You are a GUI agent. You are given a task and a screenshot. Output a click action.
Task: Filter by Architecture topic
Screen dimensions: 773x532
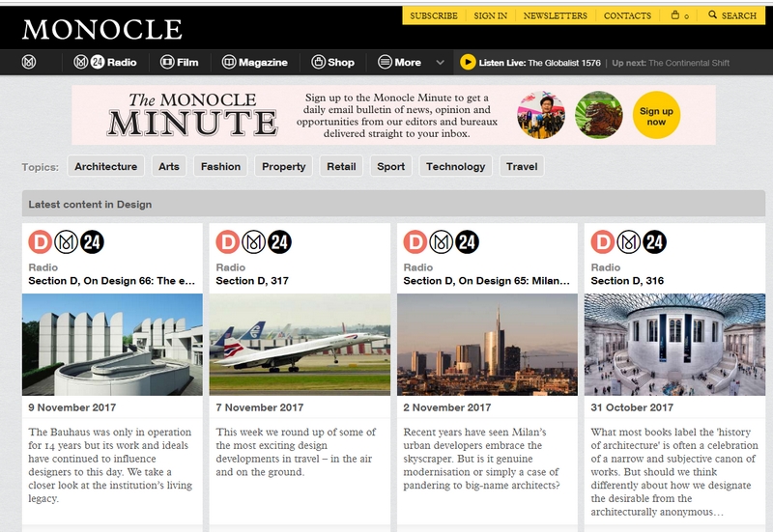(106, 166)
